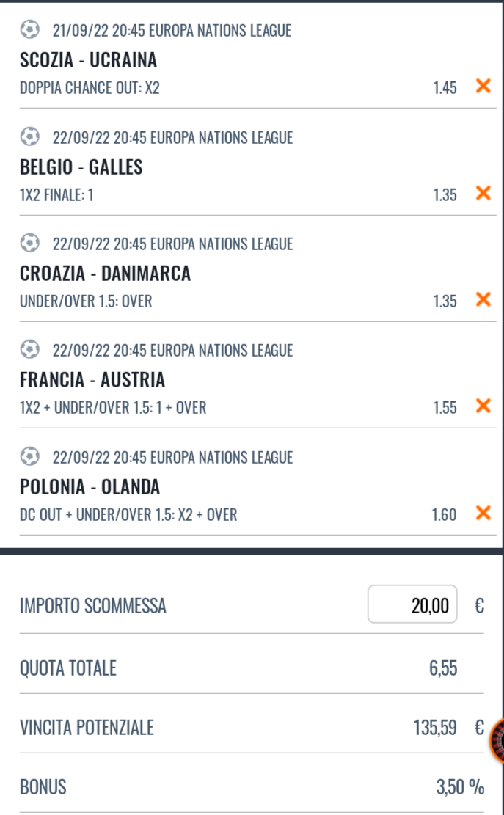The width and height of the screenshot is (504, 815).
Task: Click soccer ball icon above Francia - Austria
Action: [x=29, y=350]
